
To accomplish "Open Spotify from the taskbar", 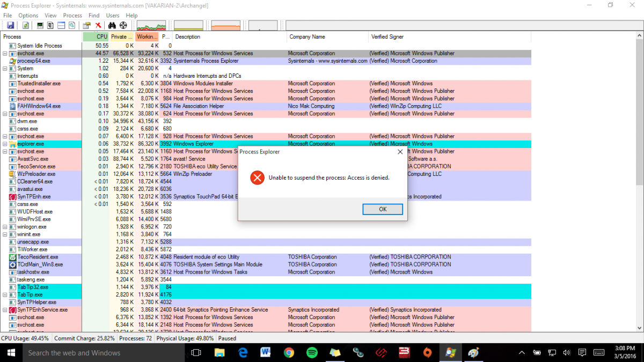I will (312, 352).
